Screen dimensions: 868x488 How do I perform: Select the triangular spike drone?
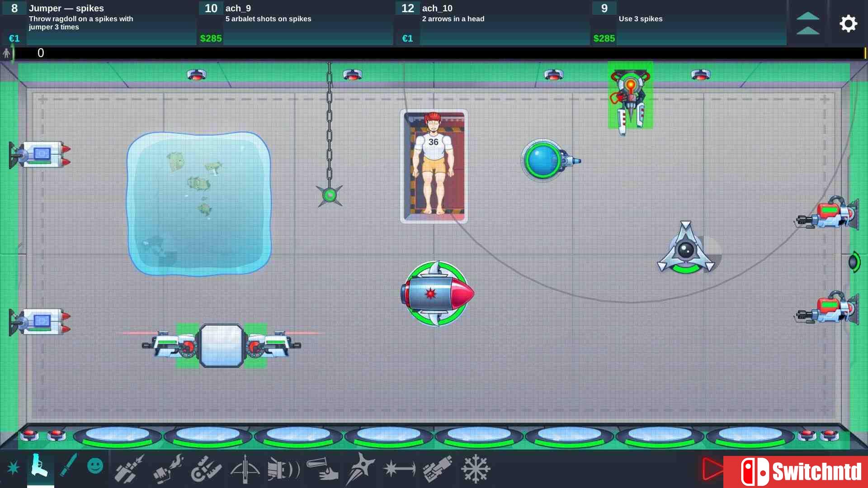(x=686, y=249)
